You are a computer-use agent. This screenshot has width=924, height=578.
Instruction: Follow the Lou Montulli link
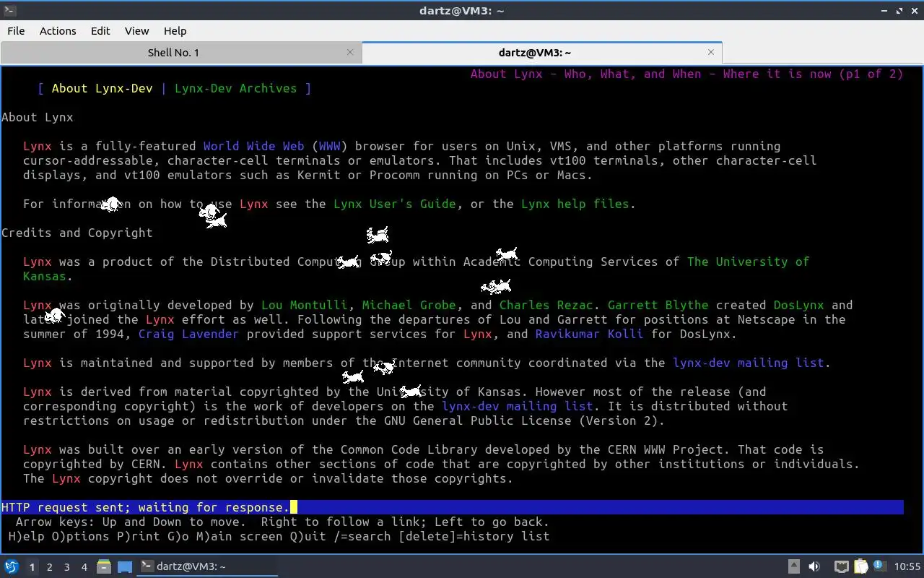point(304,305)
